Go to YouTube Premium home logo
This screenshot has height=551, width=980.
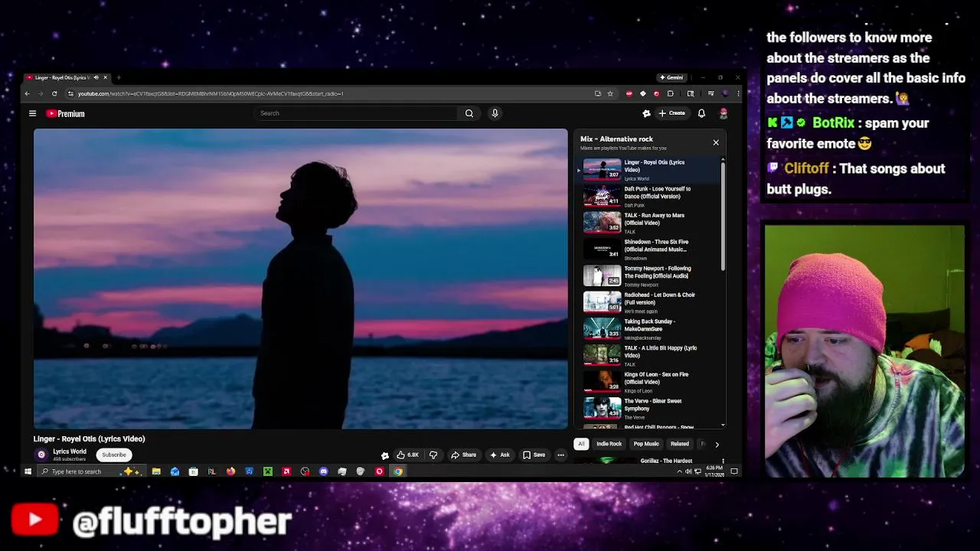(x=66, y=113)
